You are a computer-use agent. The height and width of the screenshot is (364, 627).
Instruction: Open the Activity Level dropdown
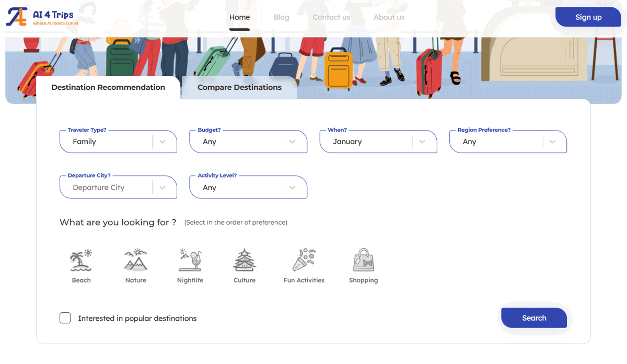point(248,187)
